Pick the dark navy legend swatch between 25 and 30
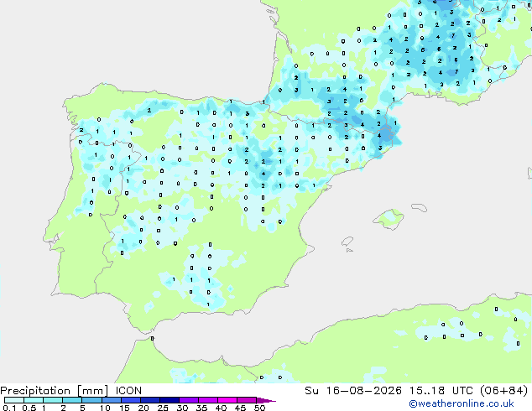 169,400
